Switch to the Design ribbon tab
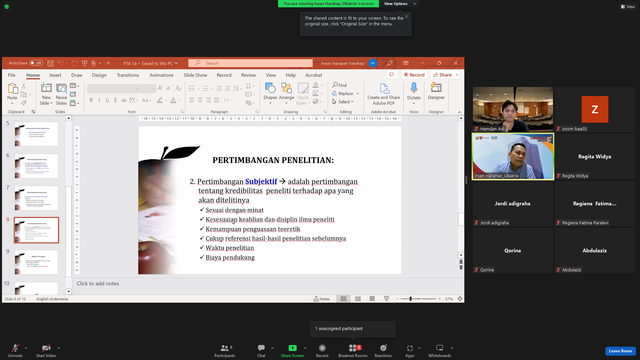 click(99, 75)
